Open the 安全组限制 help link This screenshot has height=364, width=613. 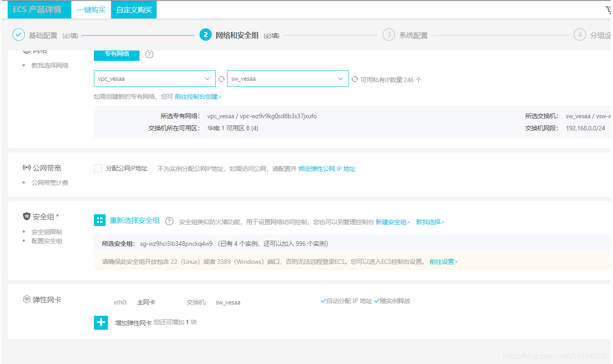pos(46,232)
